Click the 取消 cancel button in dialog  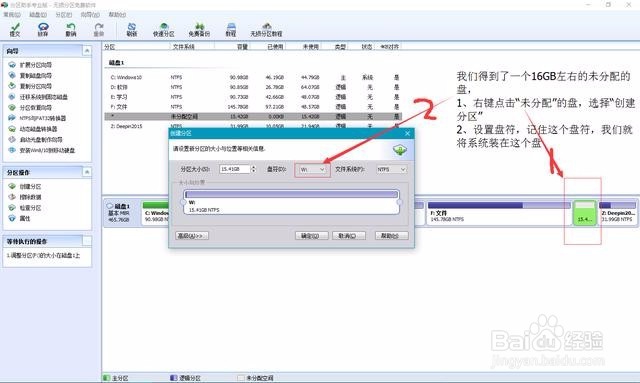(349, 236)
